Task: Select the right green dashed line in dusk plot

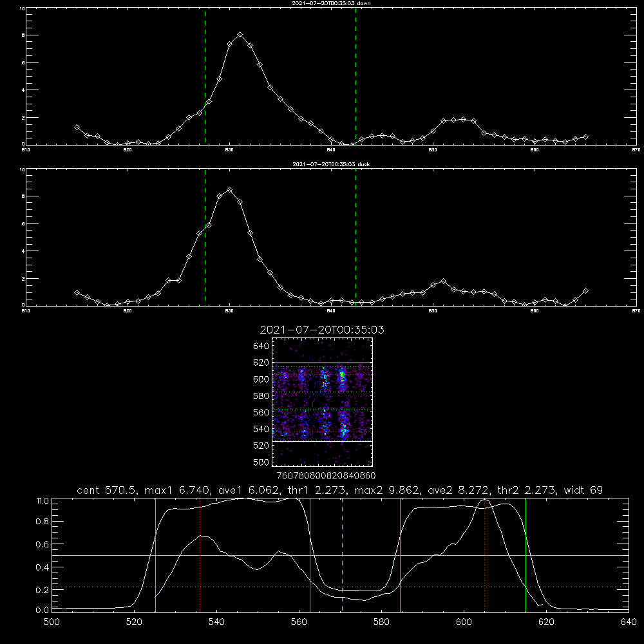Action: pyautogui.click(x=355, y=238)
